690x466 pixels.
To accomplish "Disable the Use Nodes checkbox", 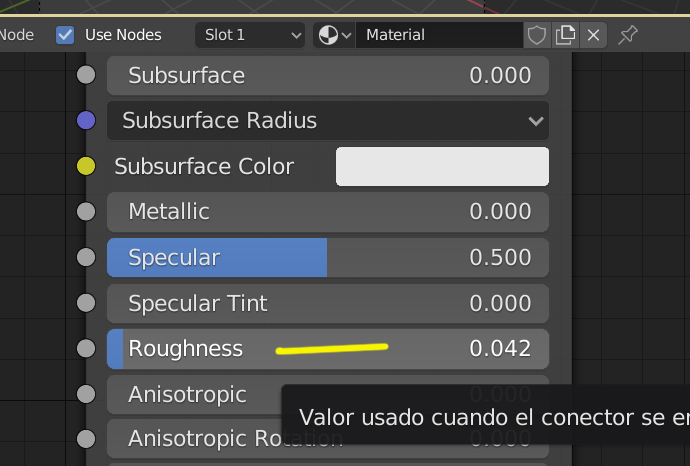I will point(66,35).
